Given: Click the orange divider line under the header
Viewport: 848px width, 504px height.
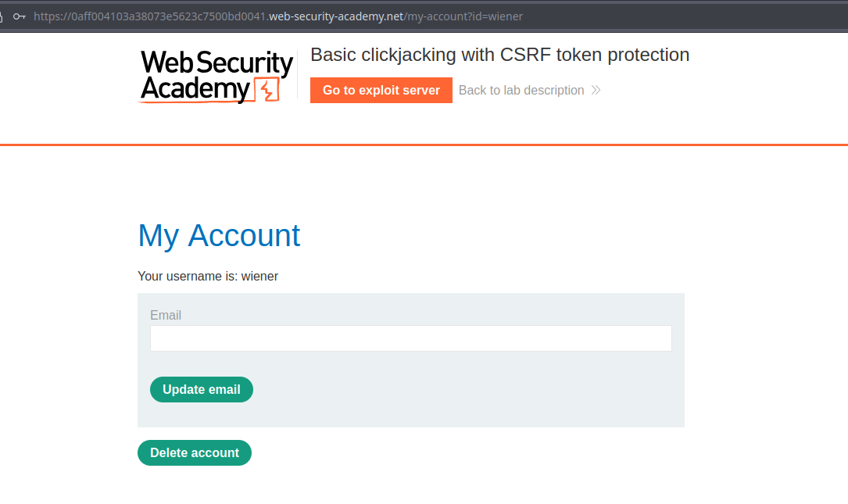Looking at the screenshot, I should 424,145.
